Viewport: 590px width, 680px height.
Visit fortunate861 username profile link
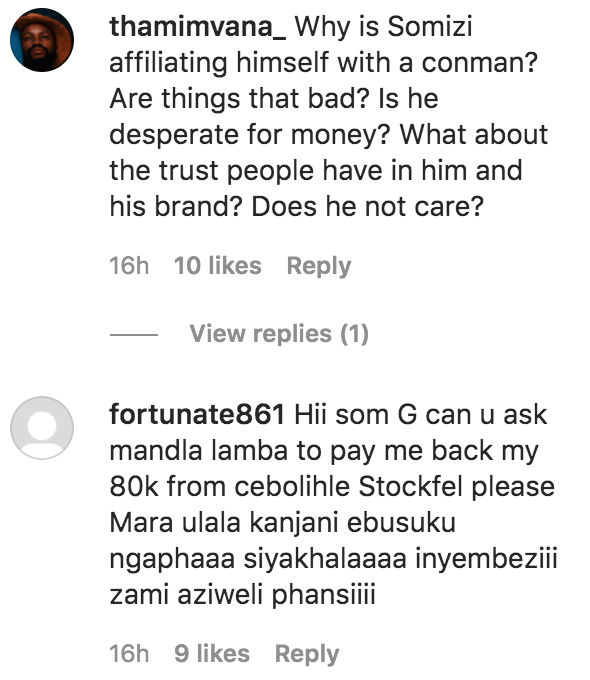197,415
